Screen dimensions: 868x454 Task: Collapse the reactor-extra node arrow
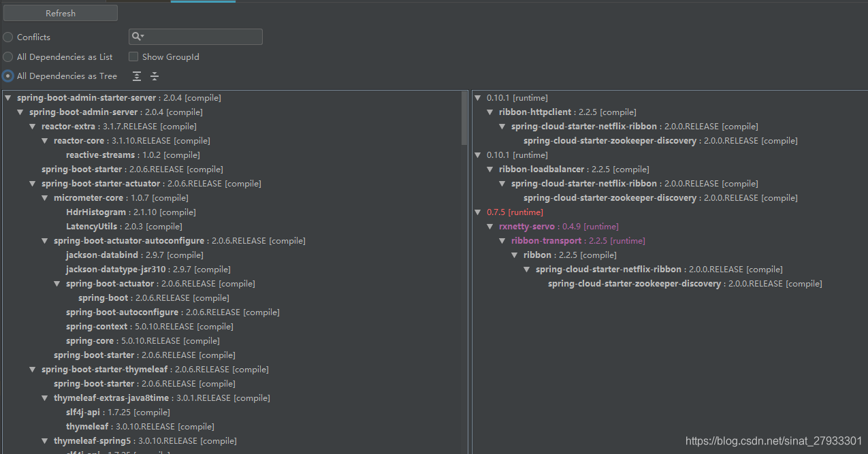33,127
